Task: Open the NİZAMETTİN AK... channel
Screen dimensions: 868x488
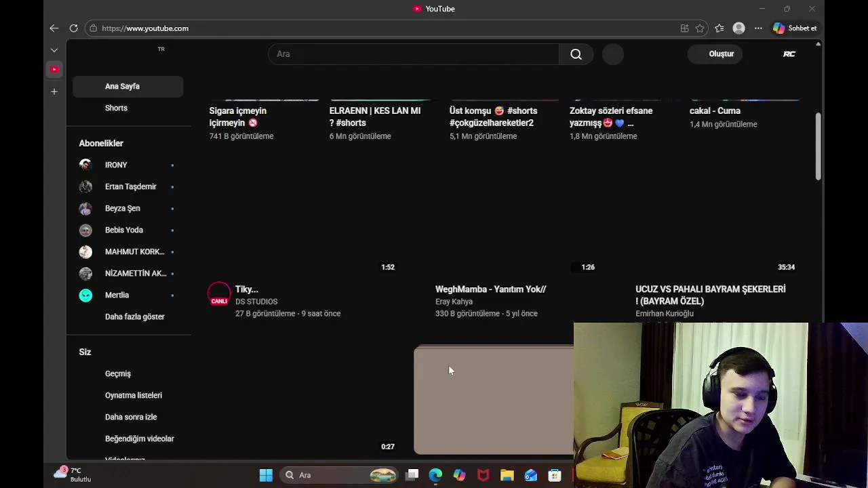Action: (127, 273)
